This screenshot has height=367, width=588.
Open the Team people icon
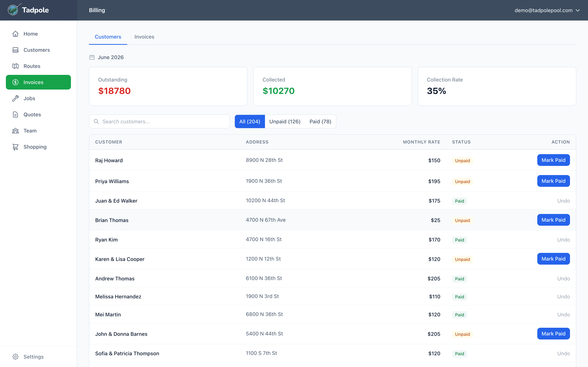coord(16,131)
